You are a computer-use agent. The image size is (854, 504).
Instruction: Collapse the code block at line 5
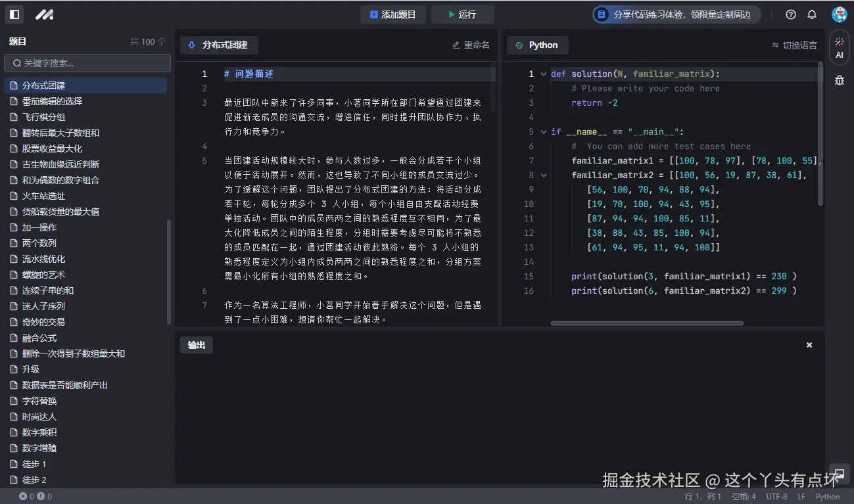[542, 131]
